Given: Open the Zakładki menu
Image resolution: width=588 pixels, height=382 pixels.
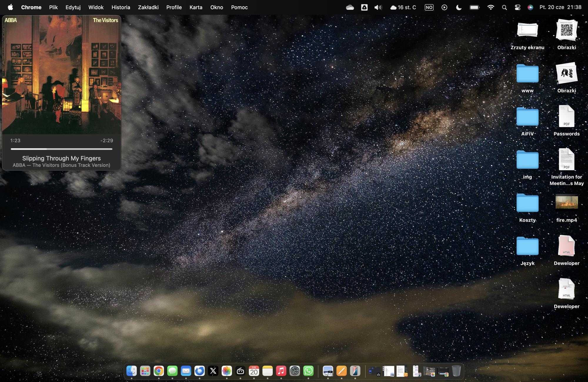Looking at the screenshot, I should (148, 7).
